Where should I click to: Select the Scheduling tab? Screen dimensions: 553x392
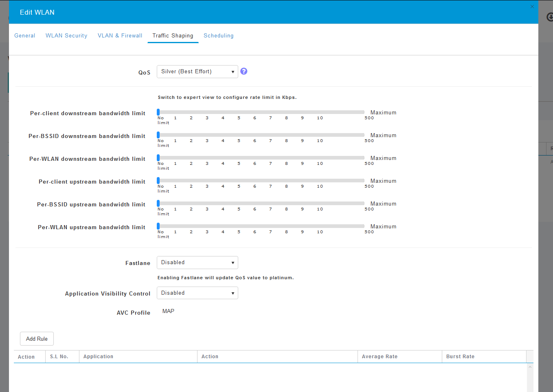218,36
